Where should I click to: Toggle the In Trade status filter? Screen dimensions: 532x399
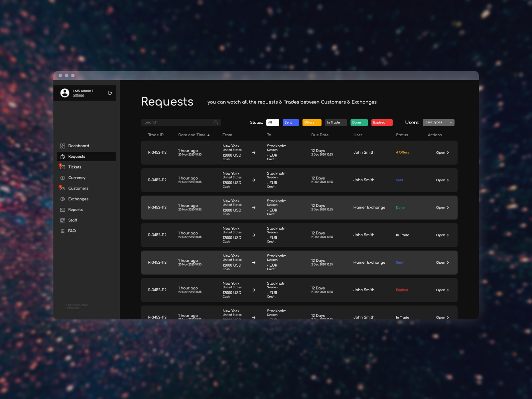point(335,122)
